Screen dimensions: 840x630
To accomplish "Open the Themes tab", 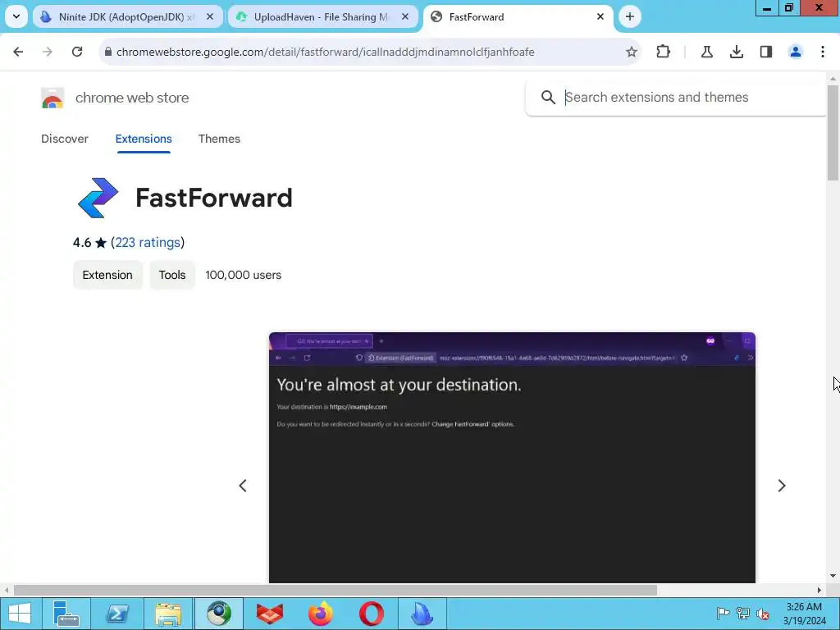I will coord(219,139).
